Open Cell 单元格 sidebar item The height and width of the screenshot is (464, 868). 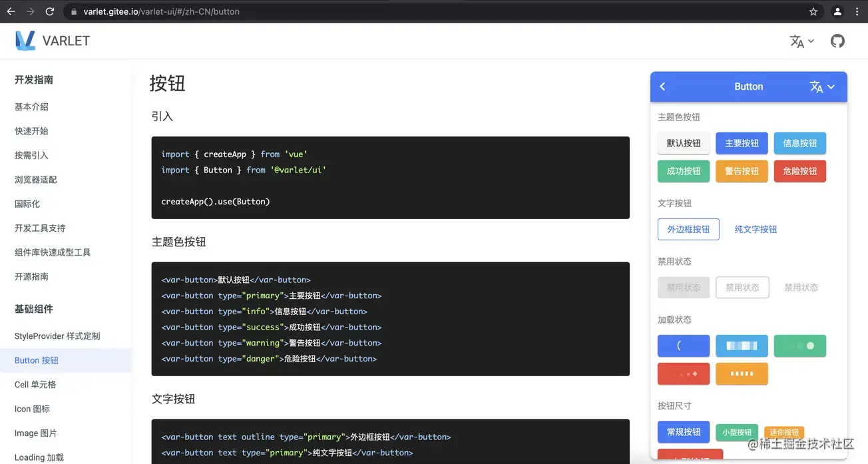(x=35, y=385)
